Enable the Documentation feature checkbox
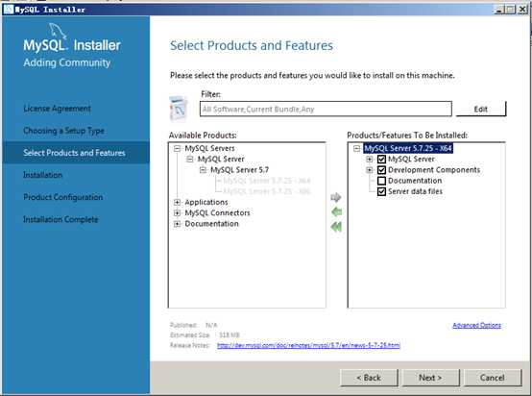The image size is (532, 396). click(x=381, y=181)
